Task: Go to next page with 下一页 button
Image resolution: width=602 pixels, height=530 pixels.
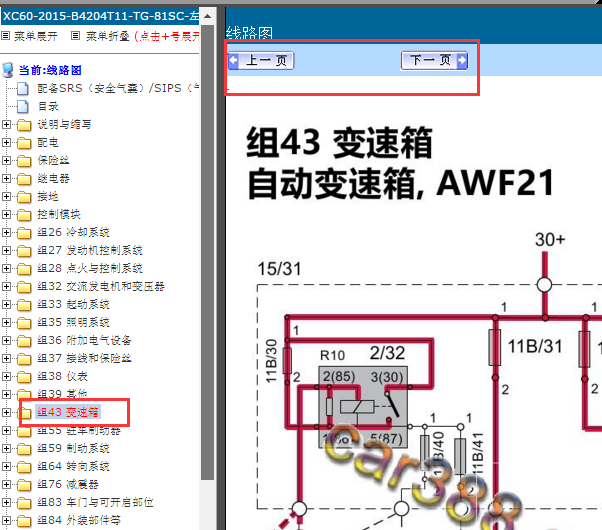Action: [434, 60]
